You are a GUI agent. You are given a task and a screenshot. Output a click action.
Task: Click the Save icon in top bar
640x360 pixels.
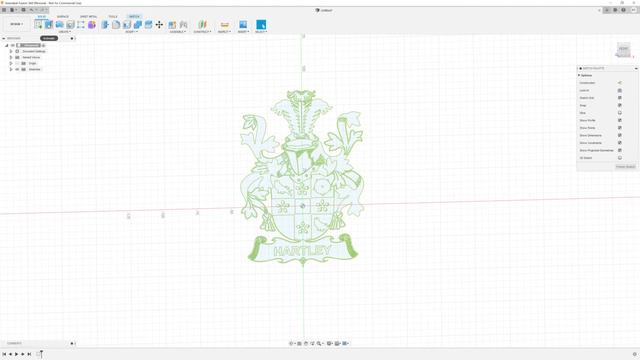pyautogui.click(x=23, y=10)
